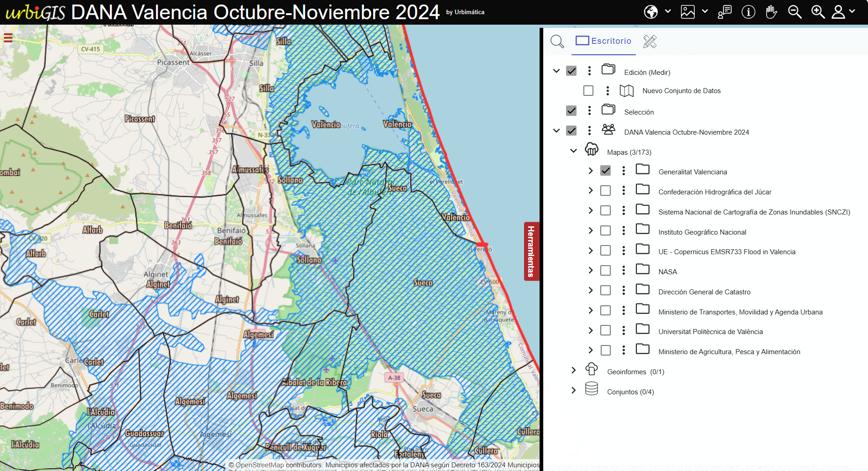Expand the Instituto Geográfico Nacional folder
This screenshot has width=868, height=471.
591,230
